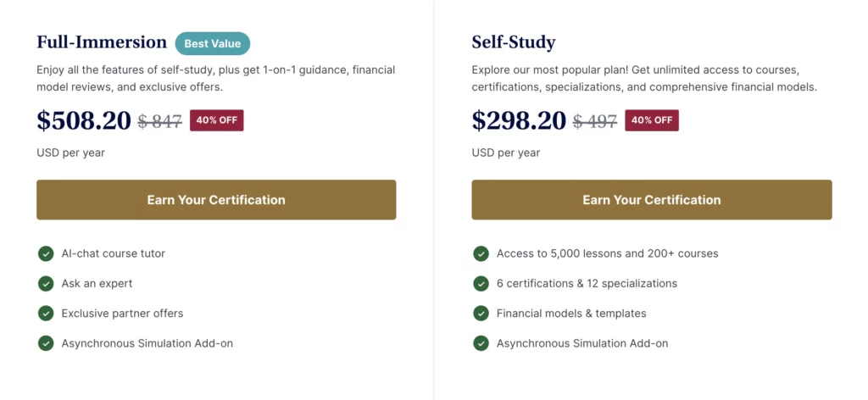Click the check icon beside Access to 5,000 lessons
The image size is (868, 400).
click(481, 254)
